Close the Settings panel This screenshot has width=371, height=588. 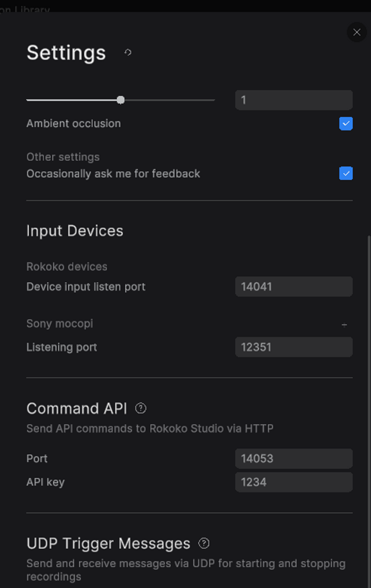click(357, 32)
